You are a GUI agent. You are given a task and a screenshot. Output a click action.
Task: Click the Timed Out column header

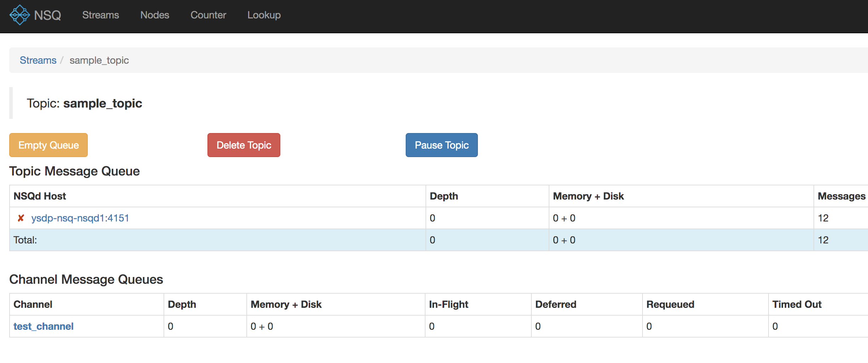click(797, 304)
